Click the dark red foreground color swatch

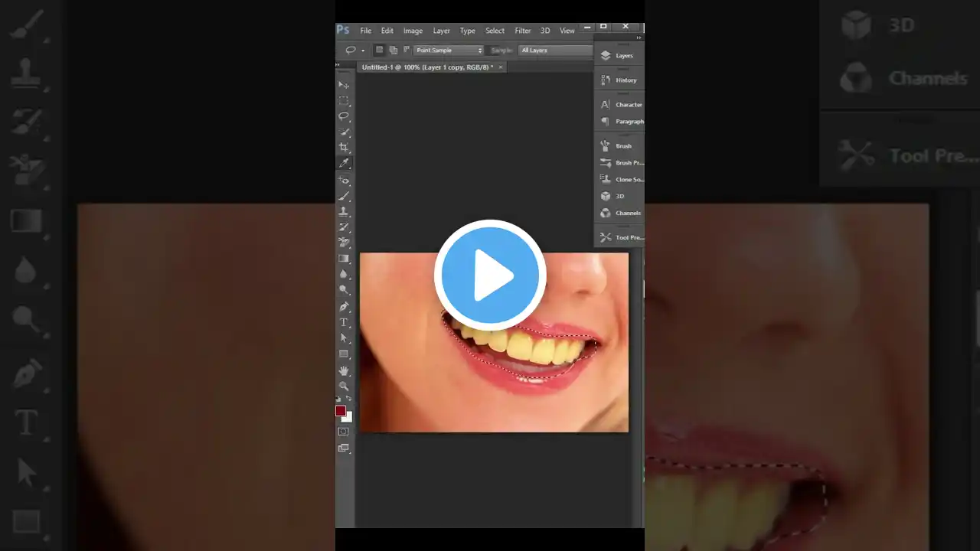(x=341, y=411)
